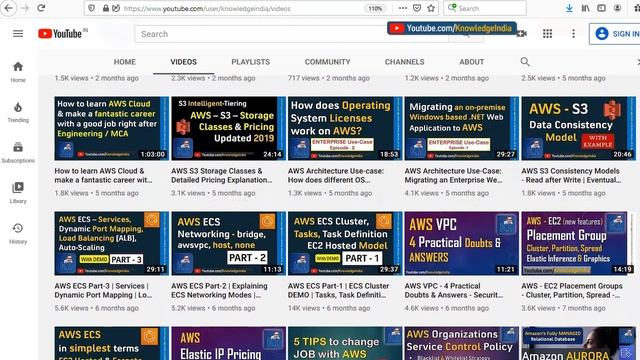
Task: Reload the page with the refresh icon
Action: [x=41, y=8]
